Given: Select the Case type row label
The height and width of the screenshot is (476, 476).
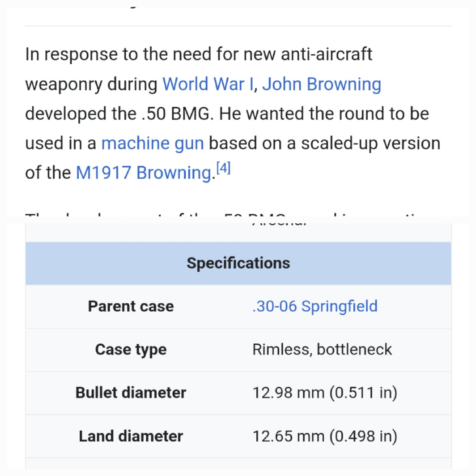Looking at the screenshot, I should 131,350.
